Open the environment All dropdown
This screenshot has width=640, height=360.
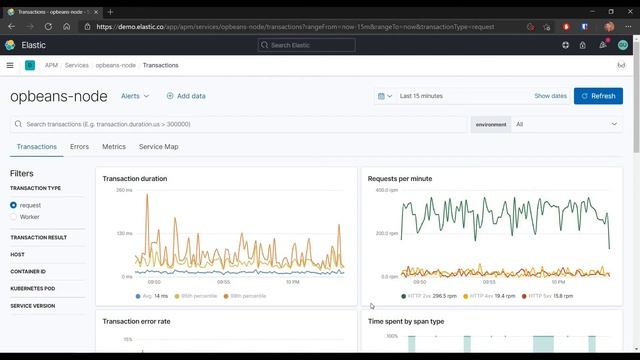(567, 124)
